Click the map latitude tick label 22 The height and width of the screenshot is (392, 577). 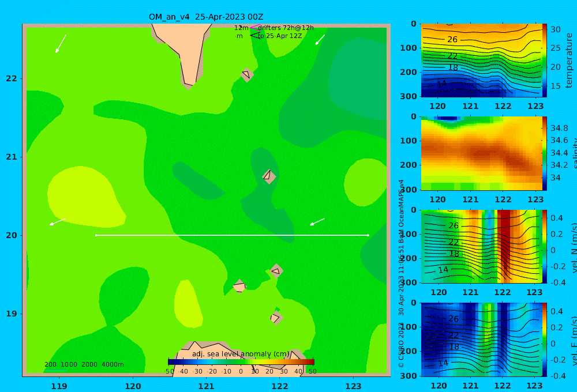[x=12, y=78]
